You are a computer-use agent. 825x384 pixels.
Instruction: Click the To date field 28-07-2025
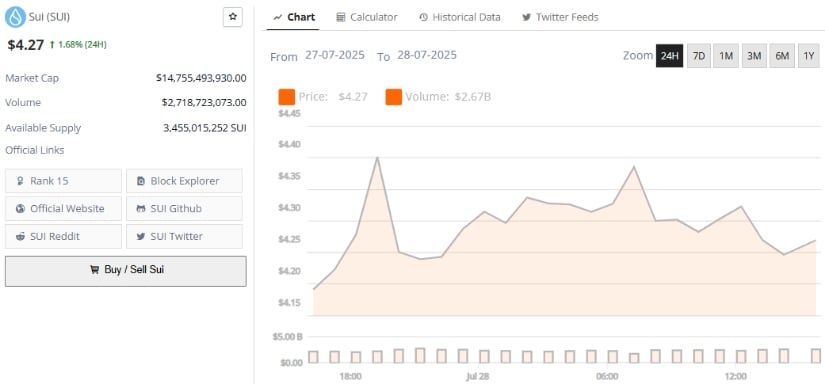(427, 55)
